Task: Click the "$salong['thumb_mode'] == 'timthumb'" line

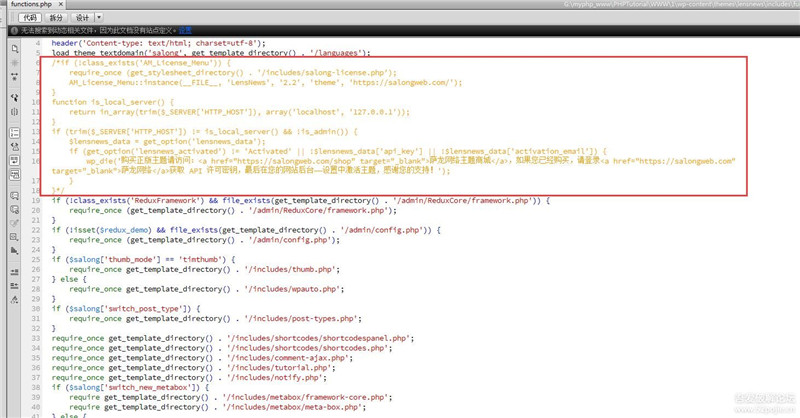Action: [x=143, y=260]
